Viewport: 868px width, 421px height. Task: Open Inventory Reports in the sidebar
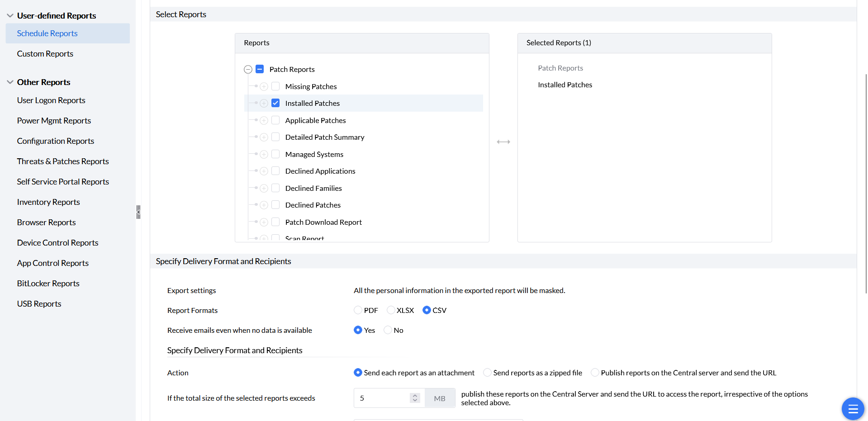click(x=48, y=202)
